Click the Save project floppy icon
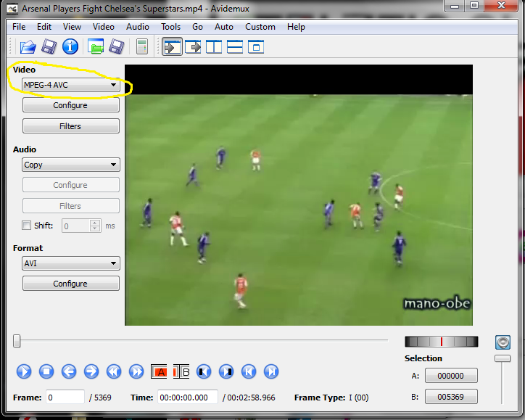This screenshot has width=525, height=420. tap(117, 46)
